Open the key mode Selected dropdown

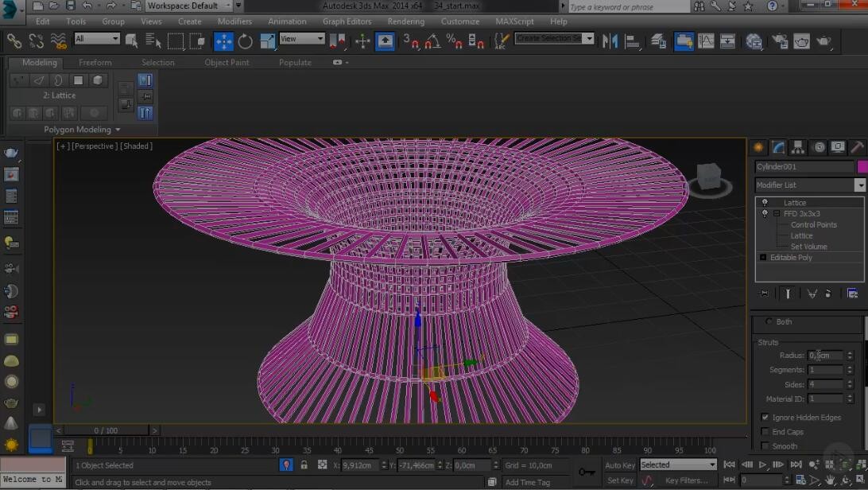[678, 465]
